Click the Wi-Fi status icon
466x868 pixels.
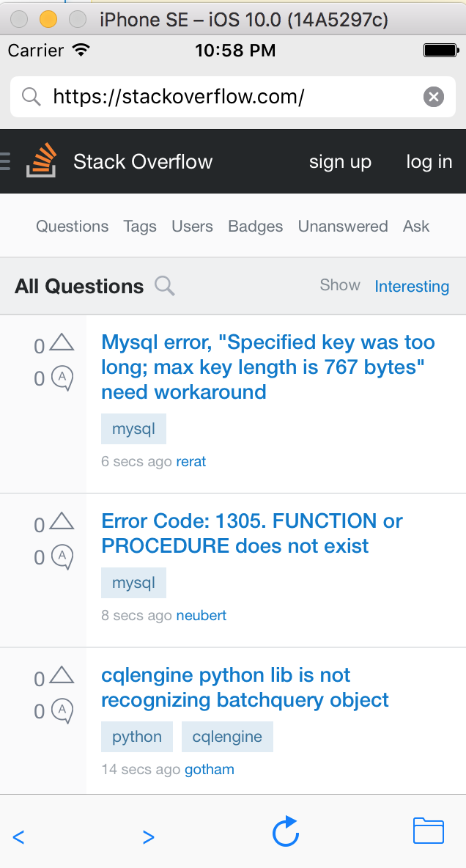coord(81,51)
